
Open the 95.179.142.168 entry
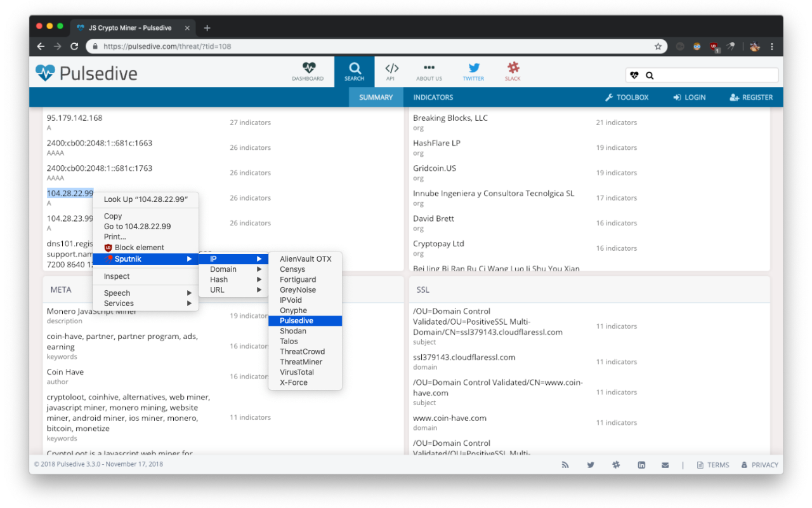(x=74, y=117)
